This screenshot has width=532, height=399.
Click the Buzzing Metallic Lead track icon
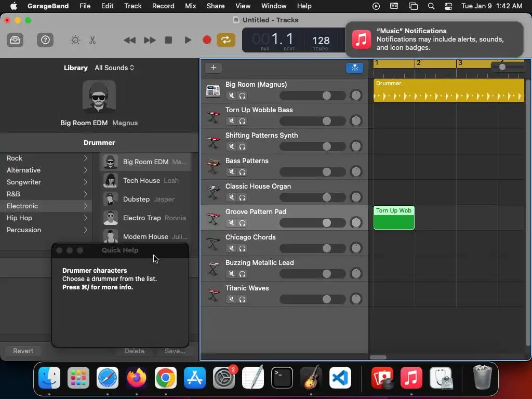tap(213, 269)
